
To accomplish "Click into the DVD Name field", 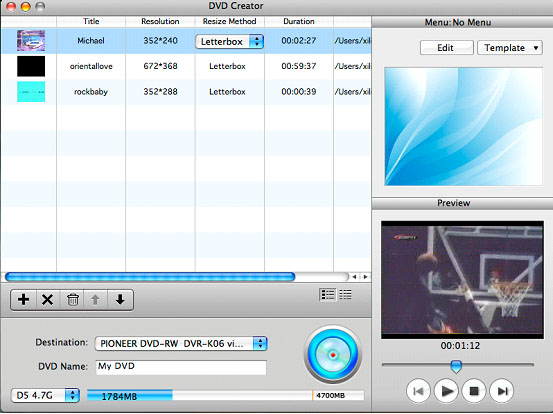I will (x=181, y=367).
